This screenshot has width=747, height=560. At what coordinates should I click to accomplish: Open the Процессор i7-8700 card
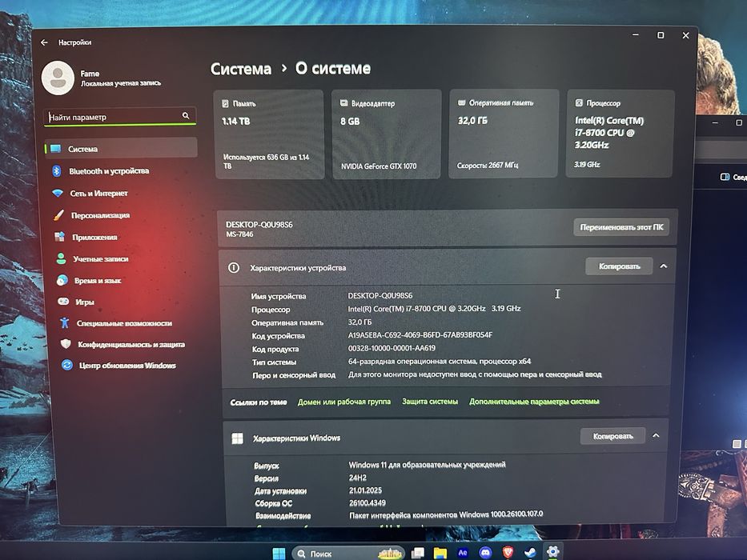click(x=620, y=134)
